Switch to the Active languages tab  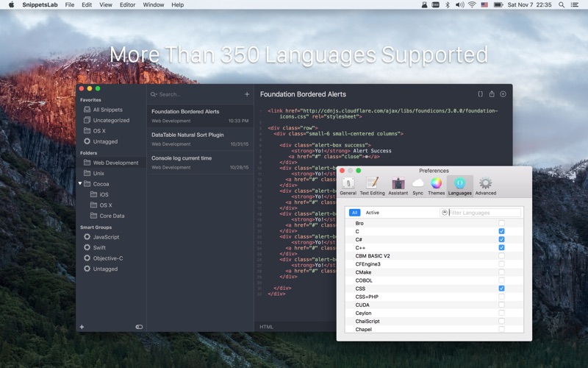coord(373,213)
